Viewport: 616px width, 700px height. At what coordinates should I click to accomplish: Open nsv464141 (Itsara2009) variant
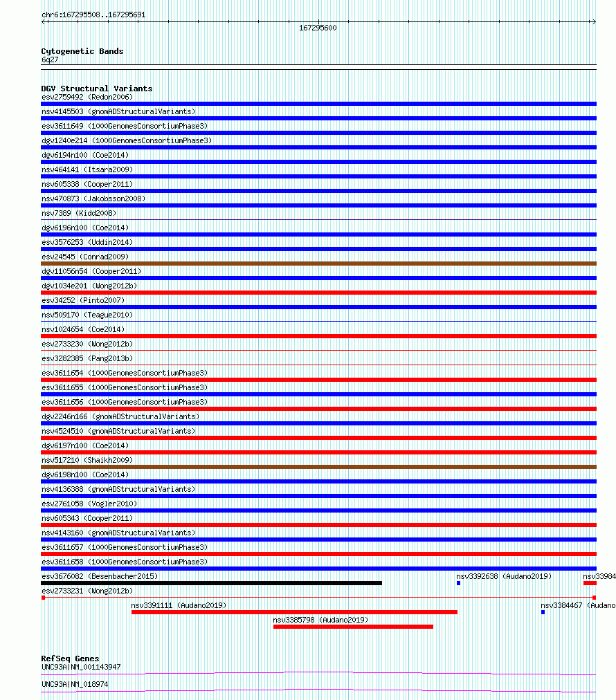87,169
